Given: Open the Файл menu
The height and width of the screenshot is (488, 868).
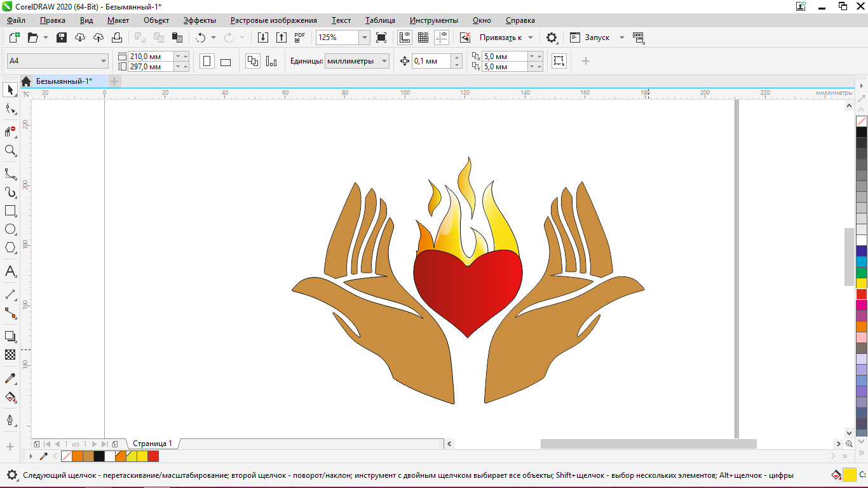Looking at the screenshot, I should 16,20.
